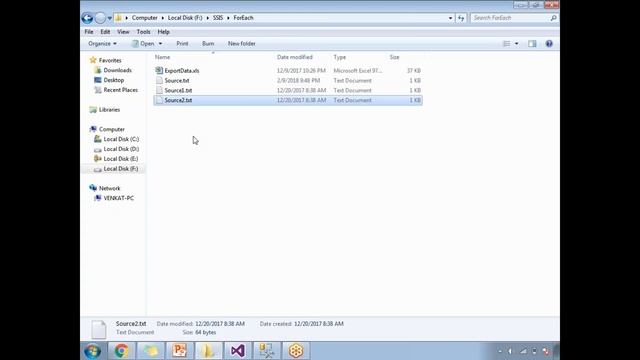The image size is (640, 360).
Task: Sort by the Size column header
Action: [394, 57]
